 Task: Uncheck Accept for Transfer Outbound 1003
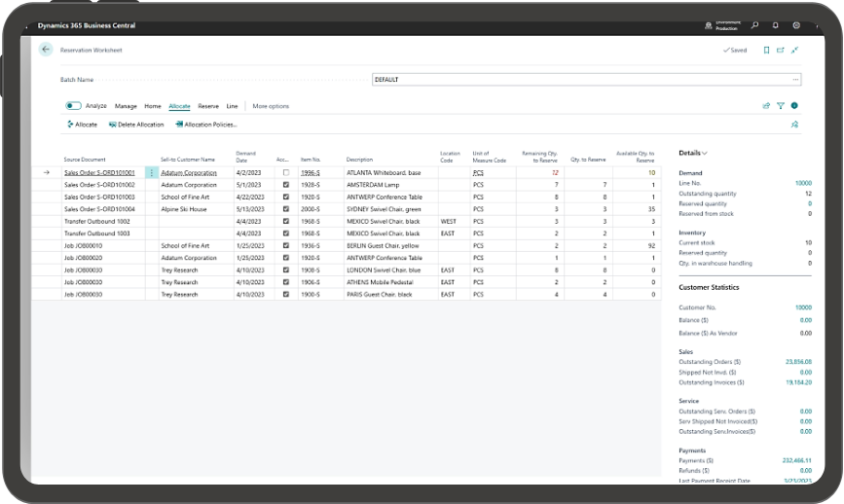pos(286,234)
